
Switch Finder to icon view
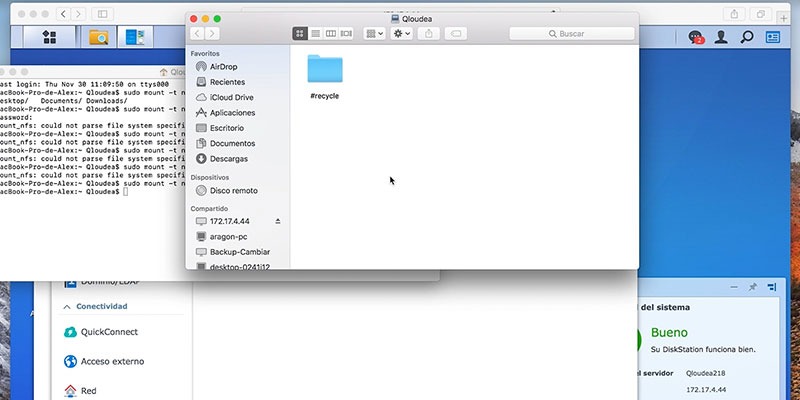click(x=300, y=34)
